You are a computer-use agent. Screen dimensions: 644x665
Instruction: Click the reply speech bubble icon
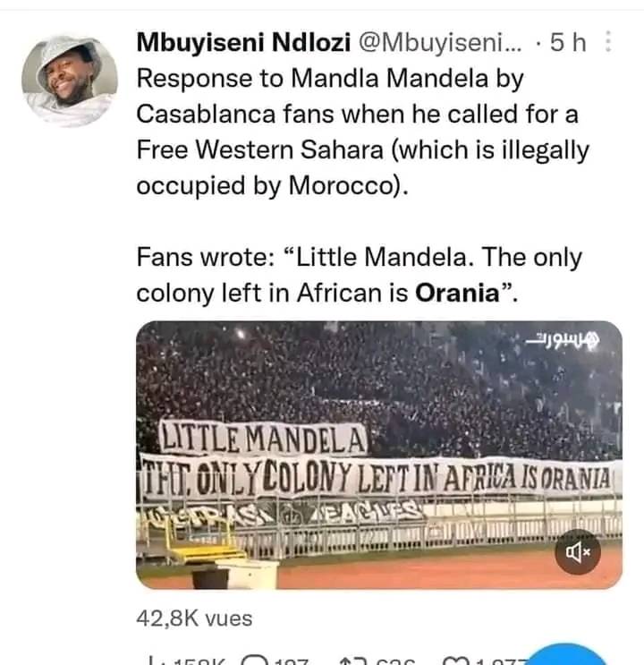[x=256, y=661]
